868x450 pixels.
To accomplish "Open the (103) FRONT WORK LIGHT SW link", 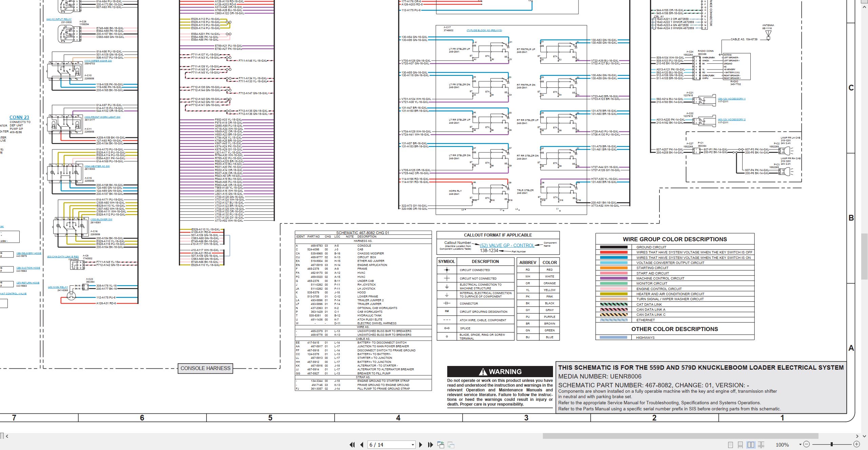I will click(x=102, y=117).
